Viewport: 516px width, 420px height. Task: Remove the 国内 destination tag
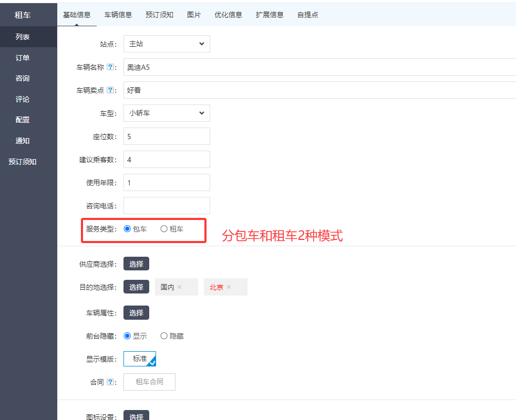pos(180,287)
